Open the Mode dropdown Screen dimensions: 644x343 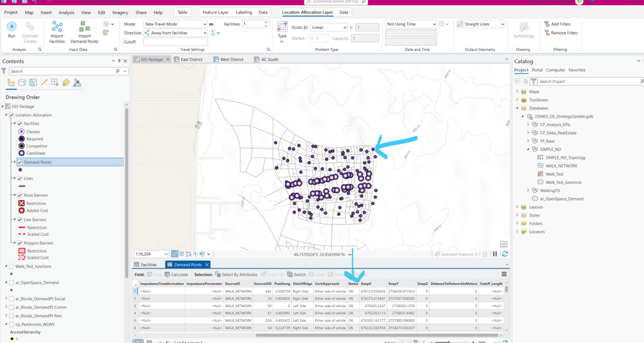[175, 24]
